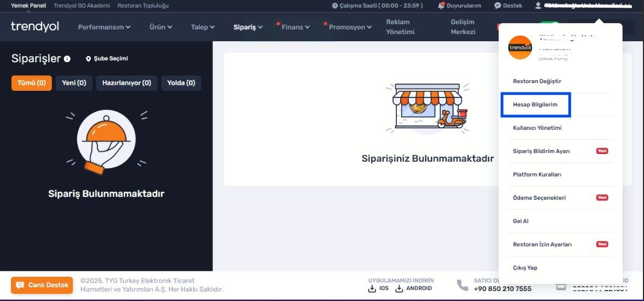The image size is (644, 301).
Task: Expand the Ürün dropdown menu
Action: coord(161,27)
